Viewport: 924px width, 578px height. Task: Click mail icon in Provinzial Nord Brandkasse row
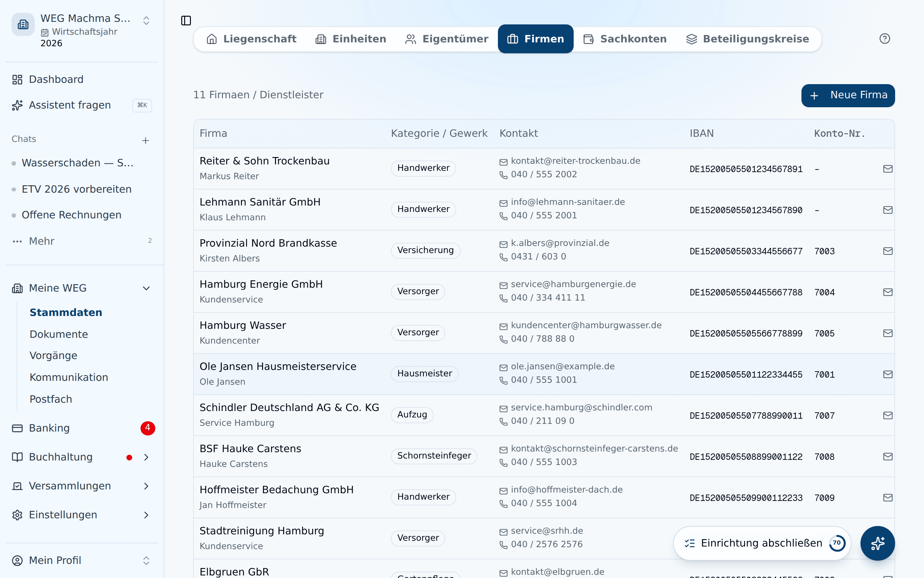[x=887, y=251]
